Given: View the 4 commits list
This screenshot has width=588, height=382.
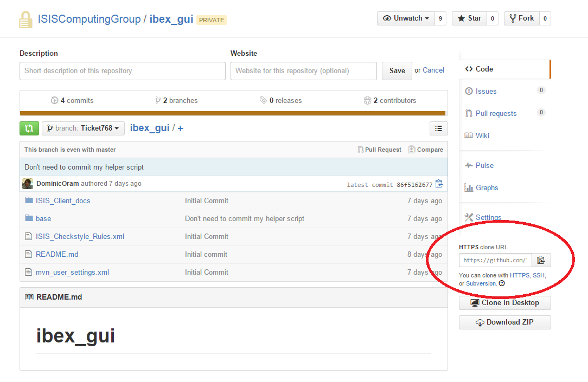Looking at the screenshot, I should (72, 100).
